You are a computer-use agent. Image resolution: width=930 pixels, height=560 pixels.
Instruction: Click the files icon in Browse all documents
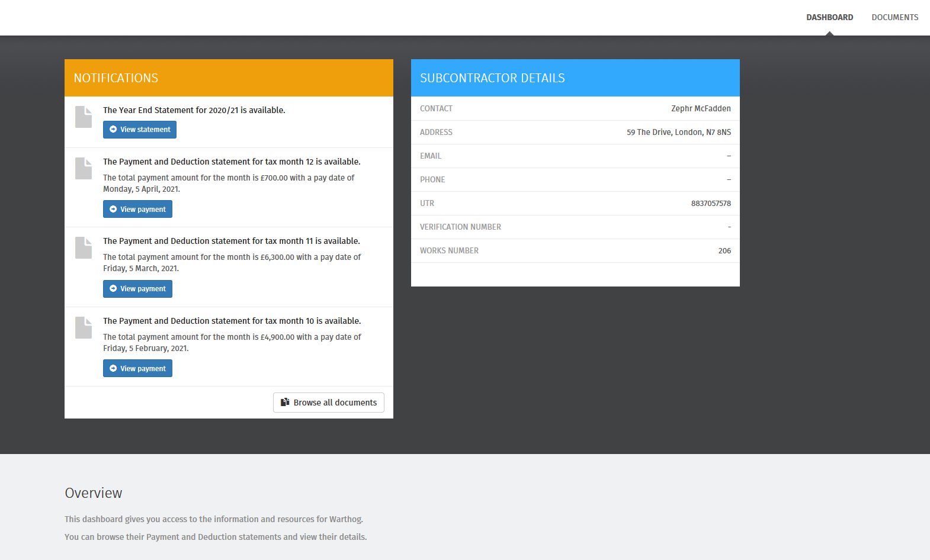coord(285,402)
